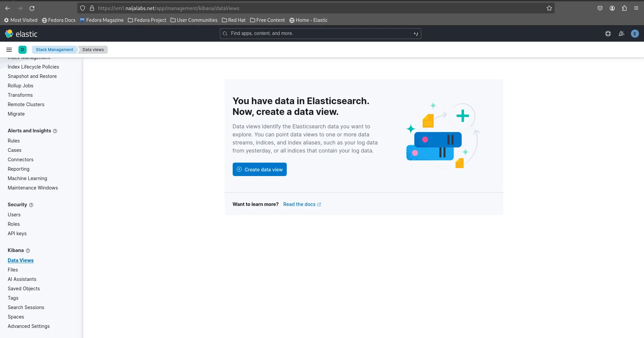This screenshot has width=644, height=338.
Task: Open the Fedora Magazine bookmark
Action: (102, 20)
